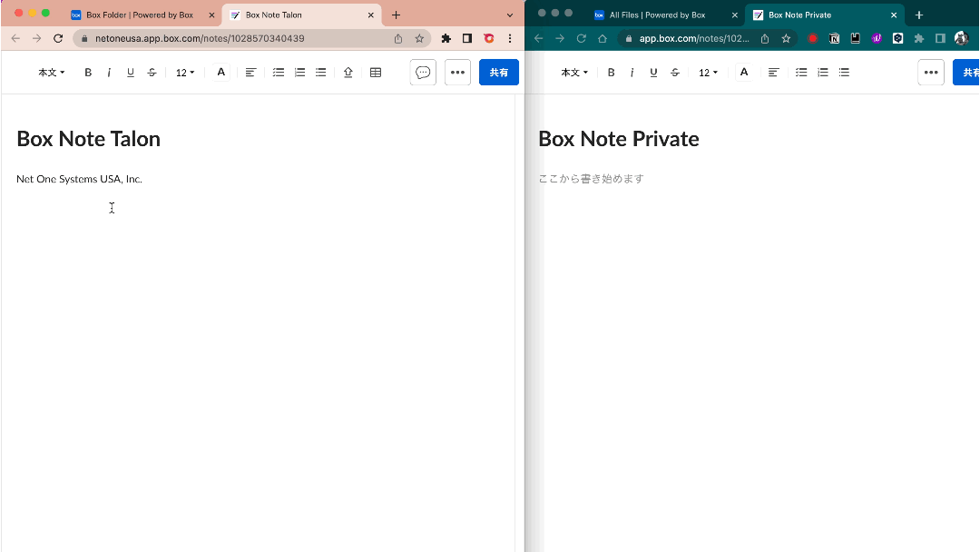Switch to All Files | Powered by Box tab
The image size is (980, 552).
(658, 15)
